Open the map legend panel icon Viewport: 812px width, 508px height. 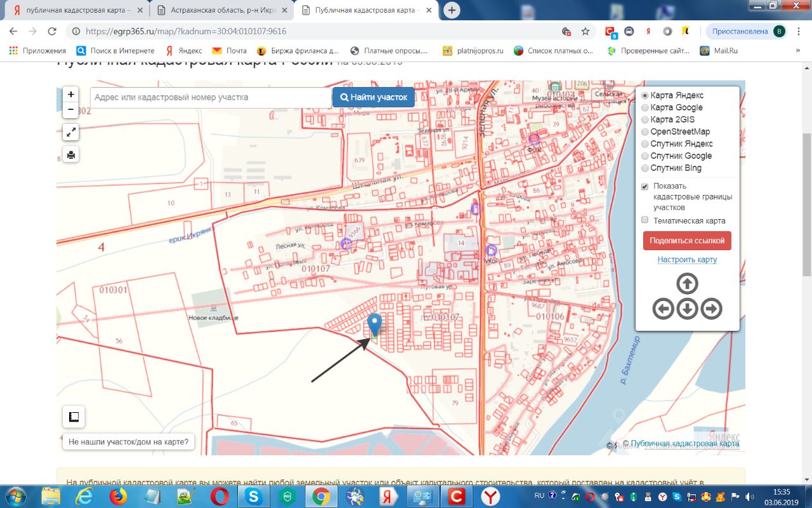coord(74,417)
